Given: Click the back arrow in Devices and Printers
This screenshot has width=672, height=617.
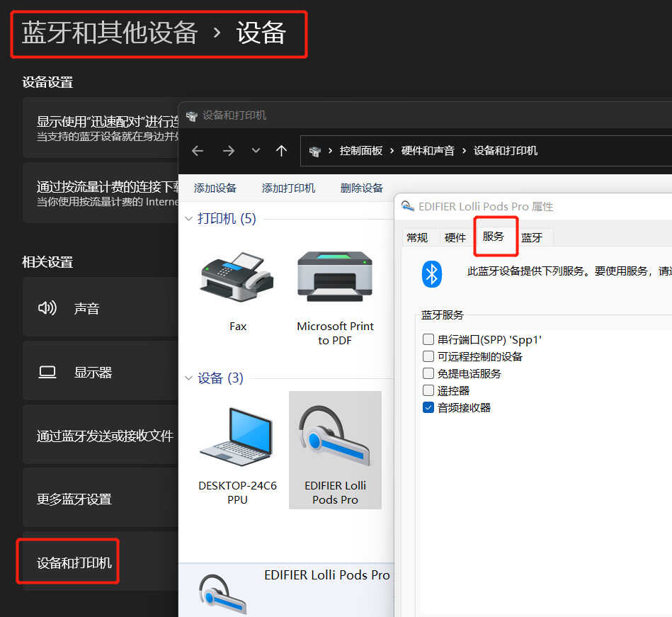Looking at the screenshot, I should pyautogui.click(x=198, y=150).
